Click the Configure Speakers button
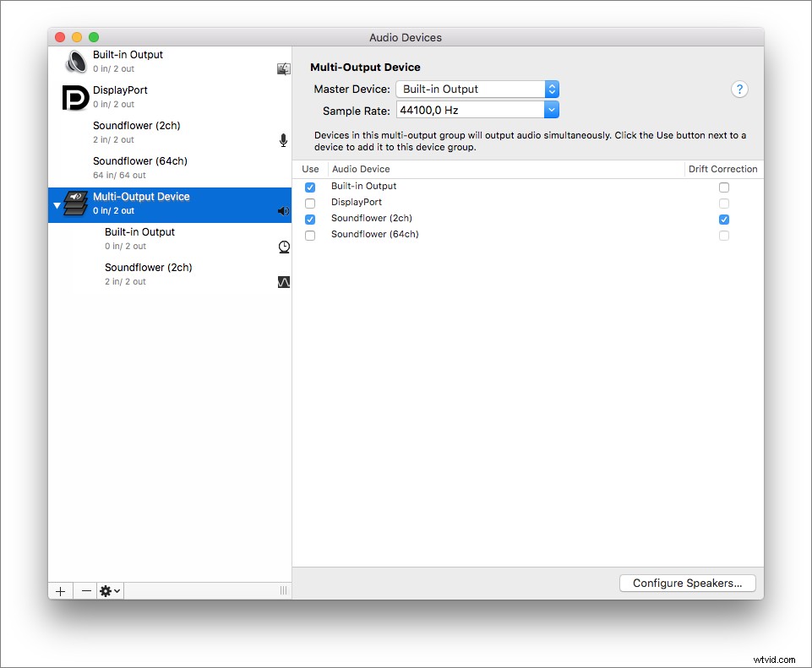 click(687, 583)
